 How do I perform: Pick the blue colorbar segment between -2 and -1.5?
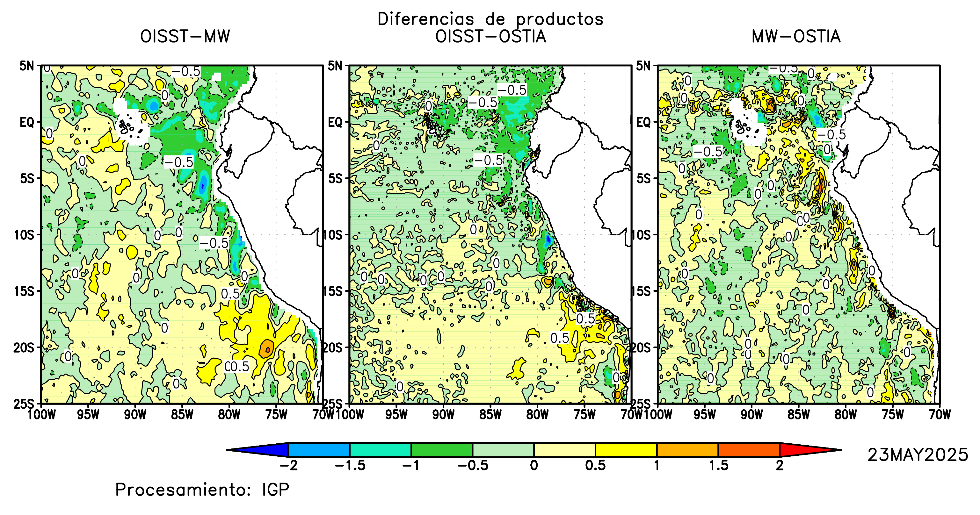coord(319,450)
